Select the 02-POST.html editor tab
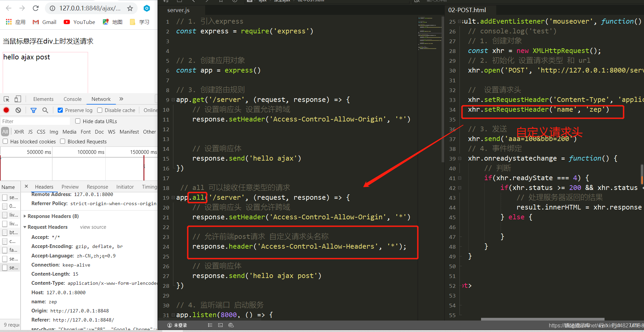 click(467, 10)
